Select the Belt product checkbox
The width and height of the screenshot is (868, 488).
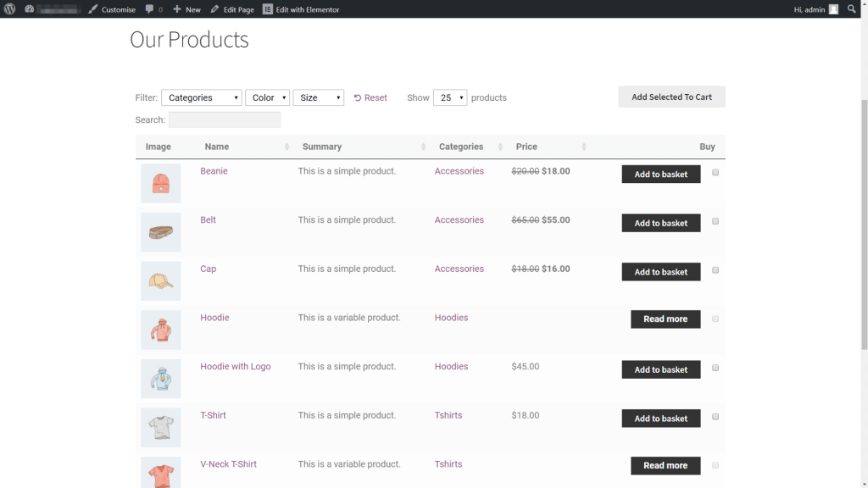point(715,221)
